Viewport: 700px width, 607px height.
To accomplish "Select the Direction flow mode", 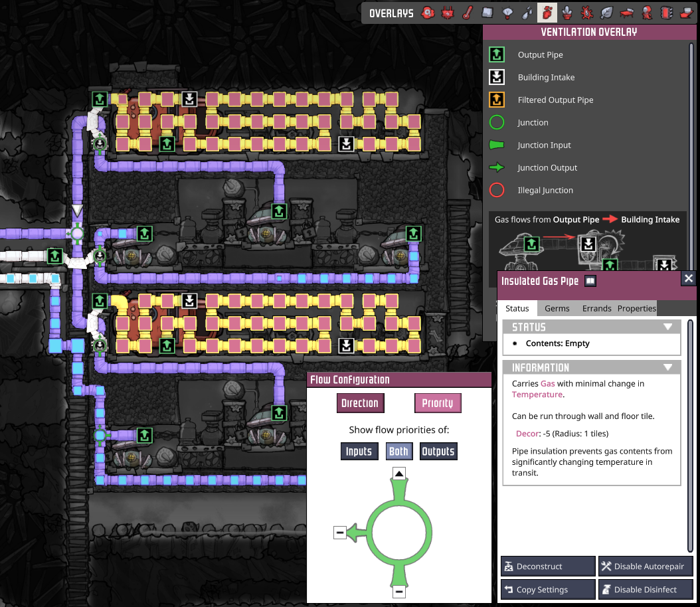I will pyautogui.click(x=360, y=403).
